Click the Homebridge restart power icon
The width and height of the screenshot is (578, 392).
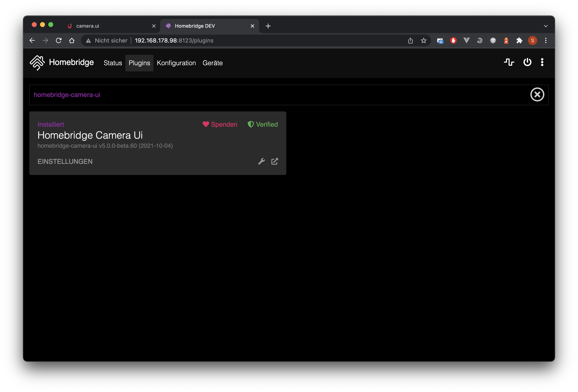pos(527,62)
